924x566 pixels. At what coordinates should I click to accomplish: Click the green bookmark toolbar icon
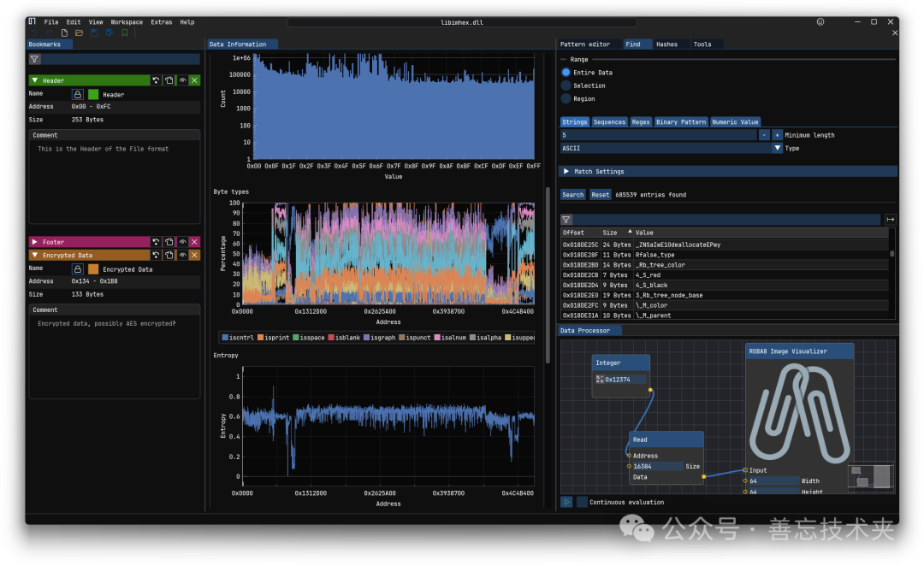pos(124,32)
